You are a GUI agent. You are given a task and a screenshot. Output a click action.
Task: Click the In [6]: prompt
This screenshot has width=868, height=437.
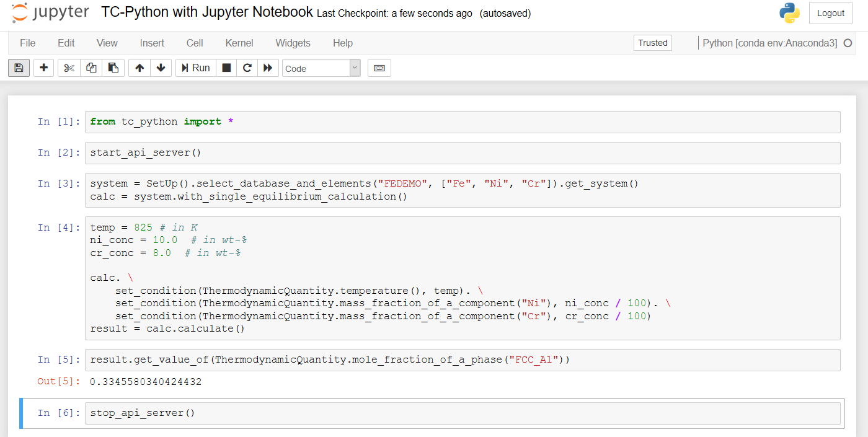59,413
